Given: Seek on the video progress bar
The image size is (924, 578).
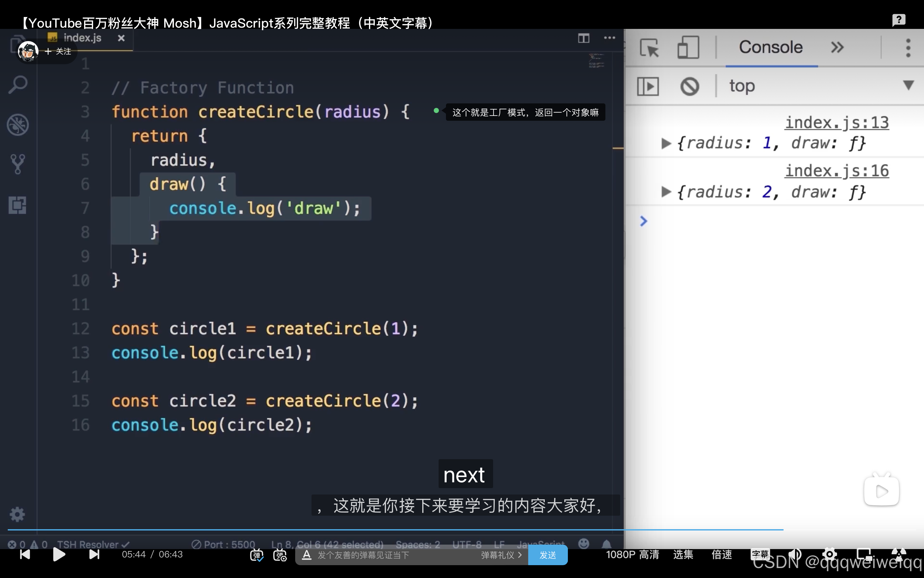Looking at the screenshot, I should point(462,530).
